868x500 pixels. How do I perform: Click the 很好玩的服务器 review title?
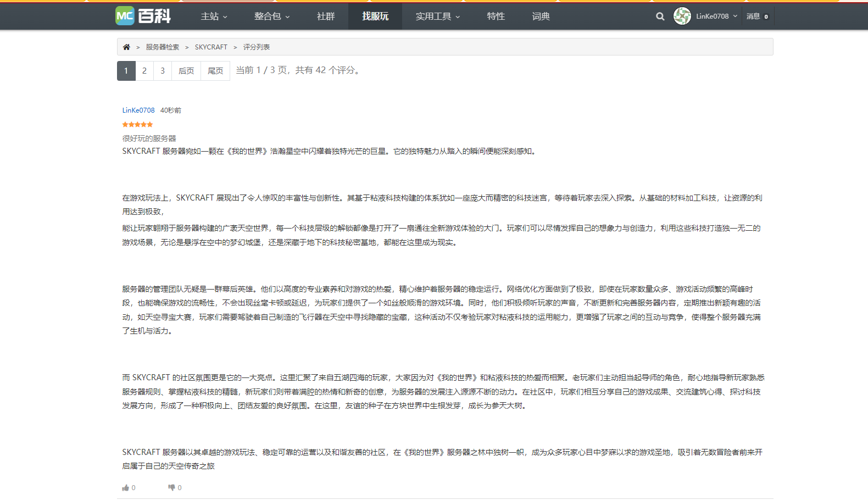(149, 138)
